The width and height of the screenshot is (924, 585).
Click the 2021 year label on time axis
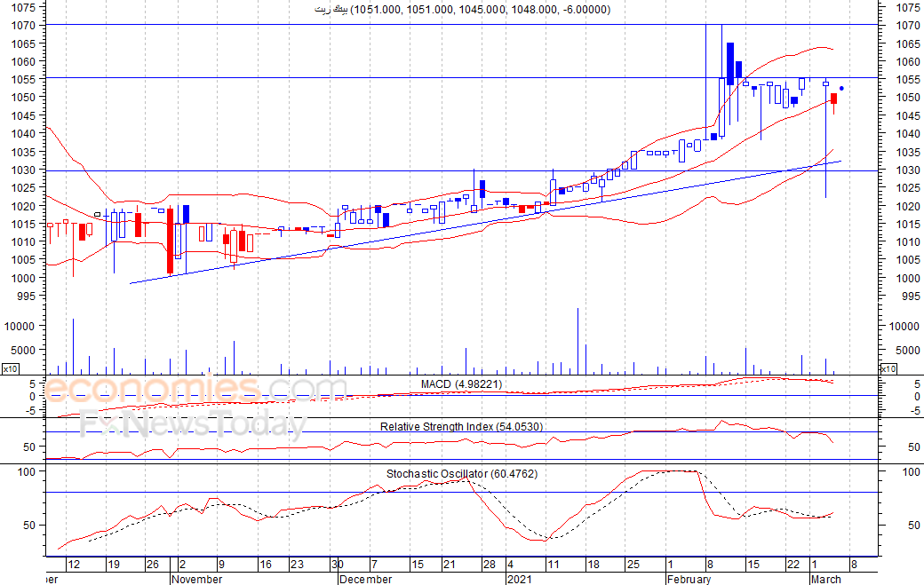[519, 579]
